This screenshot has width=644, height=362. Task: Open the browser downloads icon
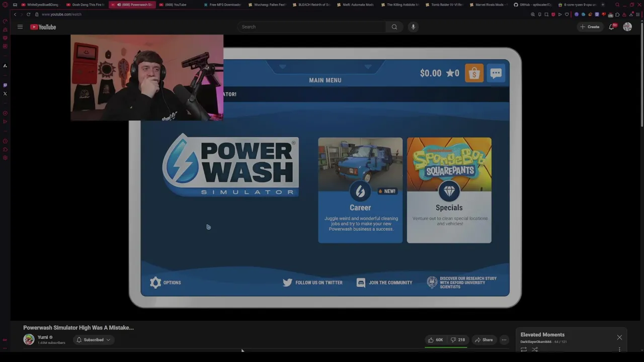[x=631, y=14]
